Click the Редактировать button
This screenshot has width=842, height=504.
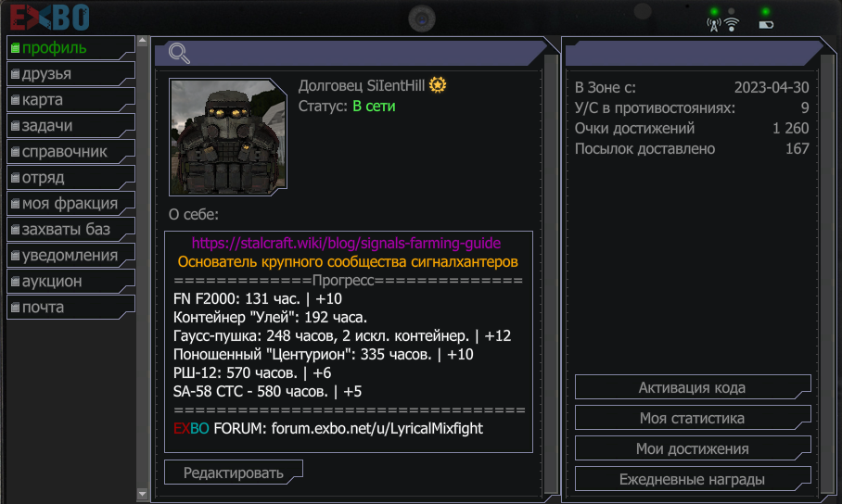[234, 472]
